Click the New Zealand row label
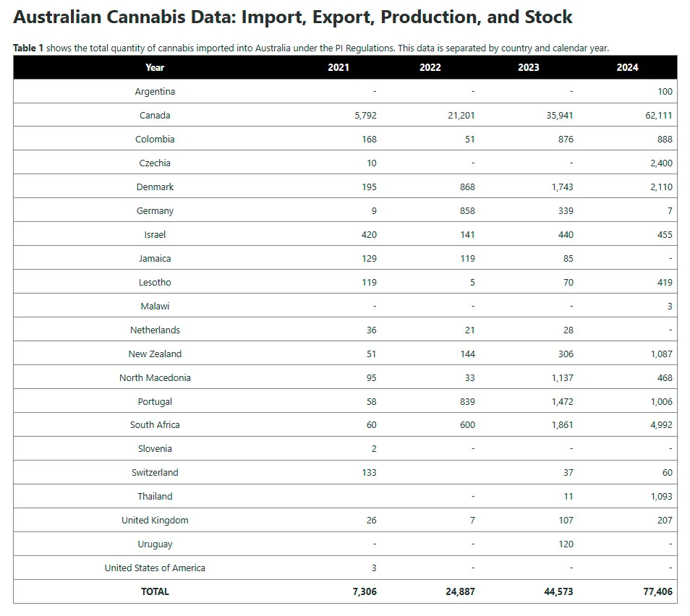This screenshot has height=616, width=690. point(155,354)
